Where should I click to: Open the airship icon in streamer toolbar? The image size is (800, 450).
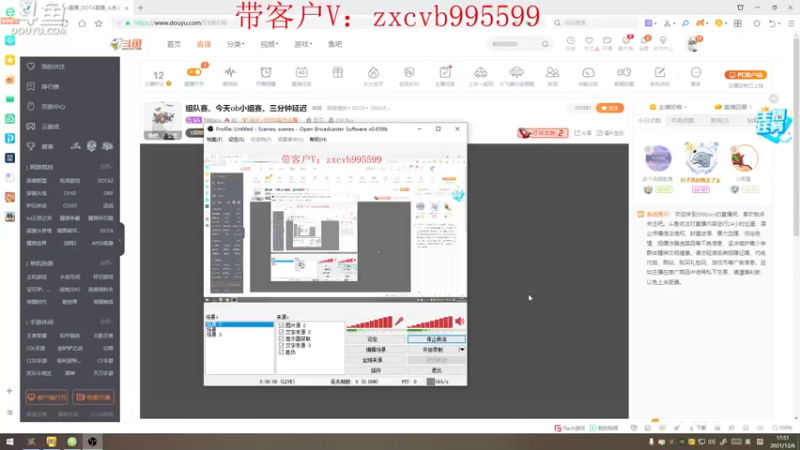pos(516,72)
